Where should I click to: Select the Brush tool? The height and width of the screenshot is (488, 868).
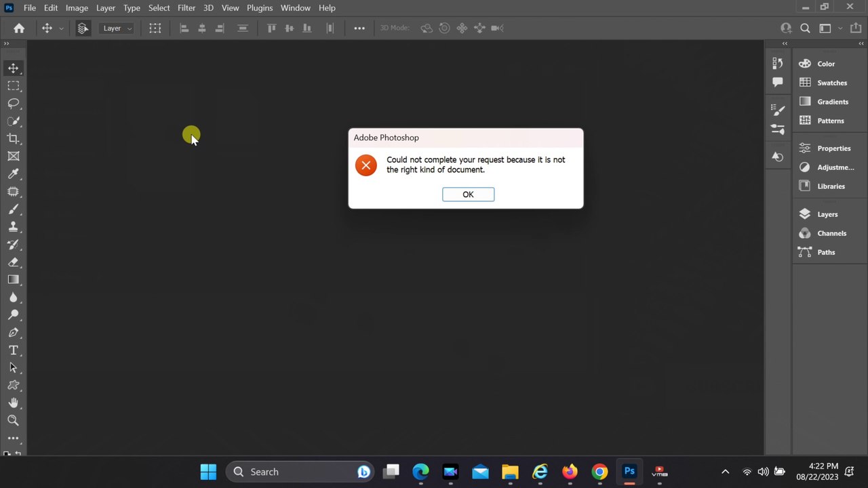click(13, 209)
